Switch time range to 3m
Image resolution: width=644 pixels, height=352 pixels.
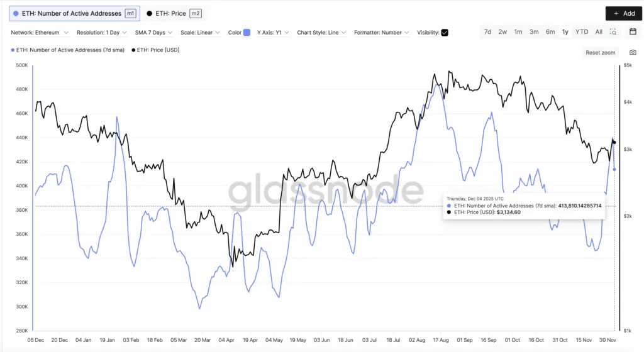click(x=534, y=31)
